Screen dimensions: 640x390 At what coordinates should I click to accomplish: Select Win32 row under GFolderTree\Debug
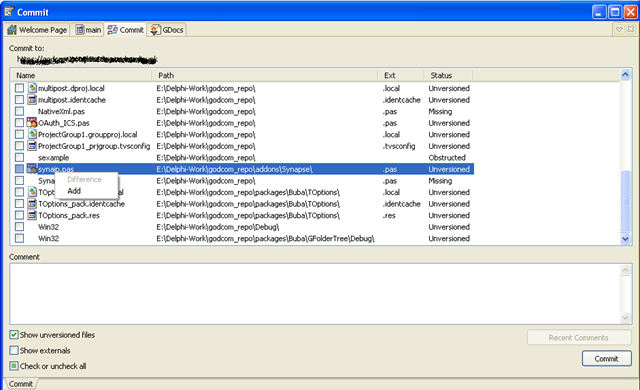click(x=48, y=238)
